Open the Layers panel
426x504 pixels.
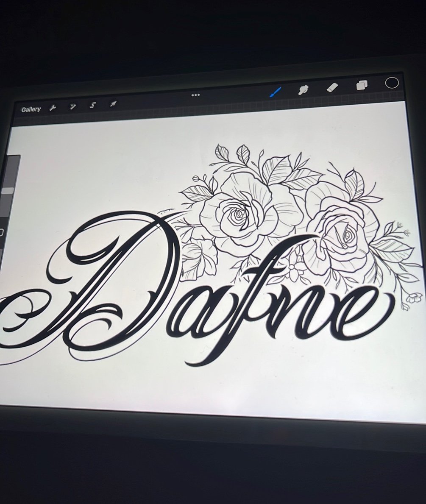[x=362, y=85]
